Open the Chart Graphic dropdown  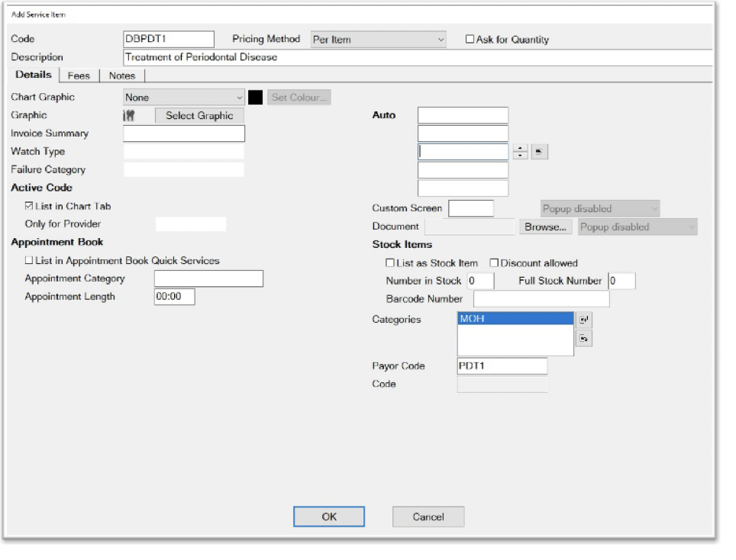238,97
